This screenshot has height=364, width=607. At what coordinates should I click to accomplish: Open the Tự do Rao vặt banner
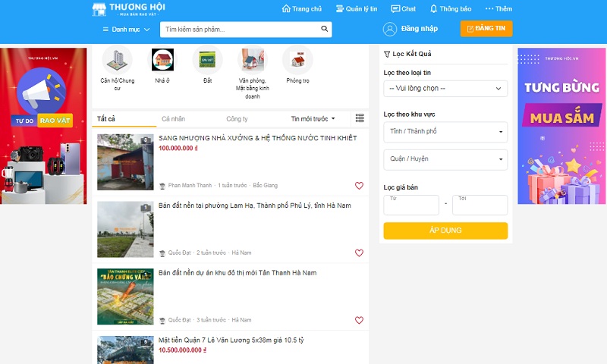(x=43, y=126)
